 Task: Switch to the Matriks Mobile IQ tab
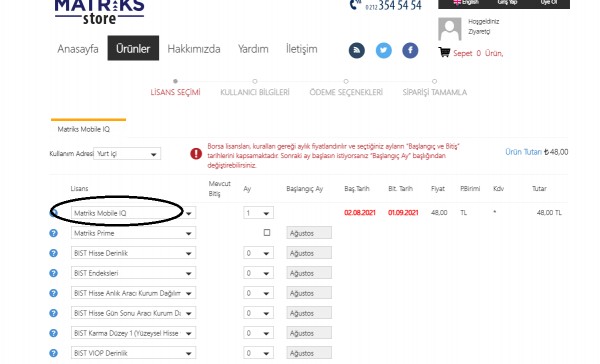tap(83, 129)
